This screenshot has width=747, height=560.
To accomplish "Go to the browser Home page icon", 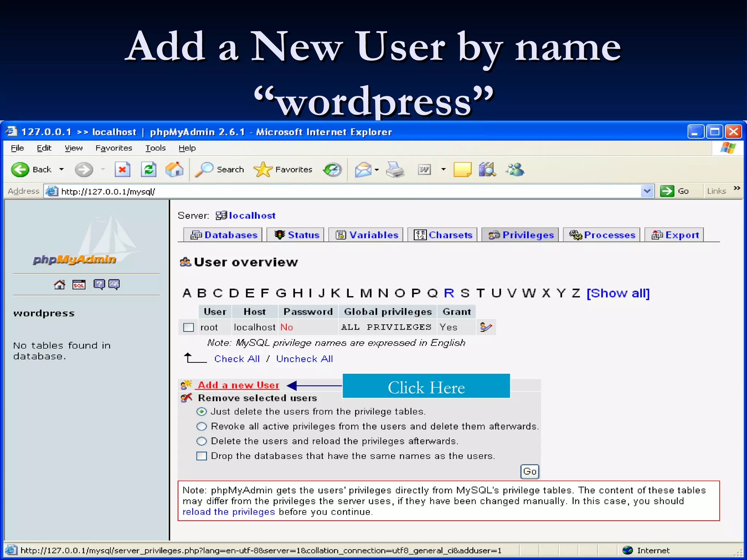I will pyautogui.click(x=174, y=170).
